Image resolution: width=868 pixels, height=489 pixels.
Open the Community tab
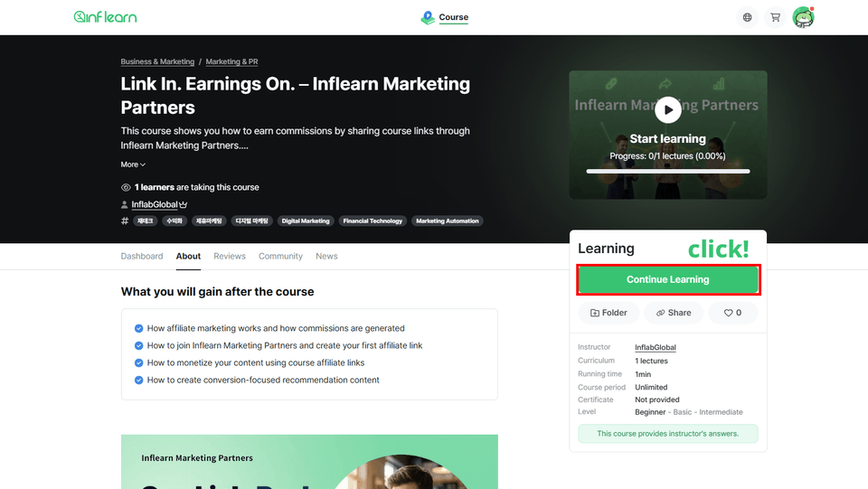(280, 256)
